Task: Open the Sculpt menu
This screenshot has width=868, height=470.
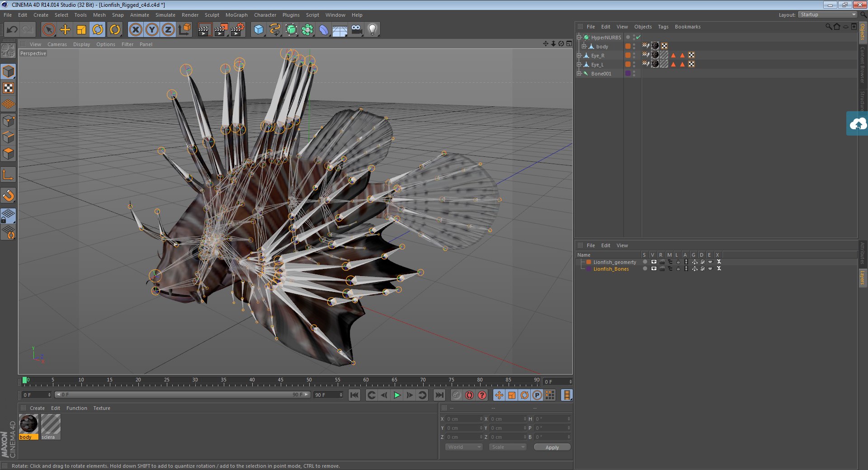Action: pos(212,15)
